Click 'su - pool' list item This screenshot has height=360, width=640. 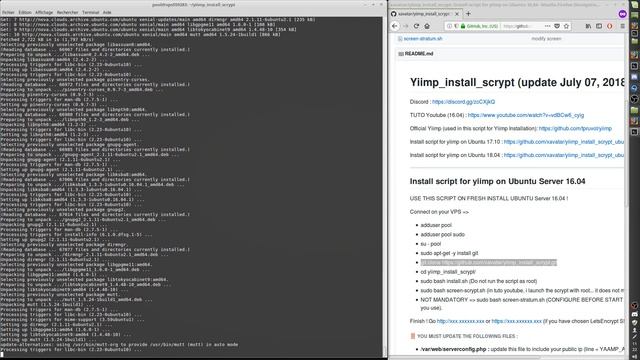pyautogui.click(x=431, y=244)
